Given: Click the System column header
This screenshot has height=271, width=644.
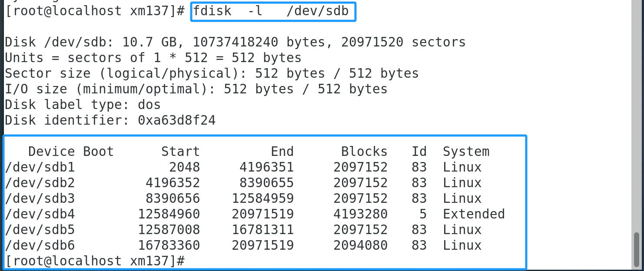Looking at the screenshot, I should coord(466,152).
